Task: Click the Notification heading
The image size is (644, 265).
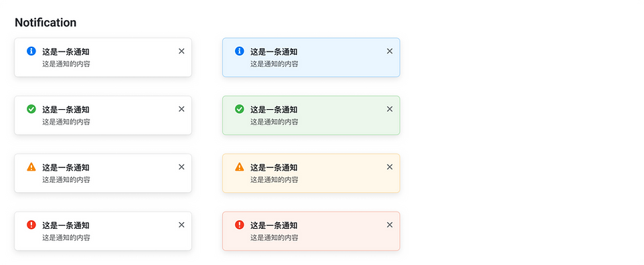Action: tap(46, 23)
